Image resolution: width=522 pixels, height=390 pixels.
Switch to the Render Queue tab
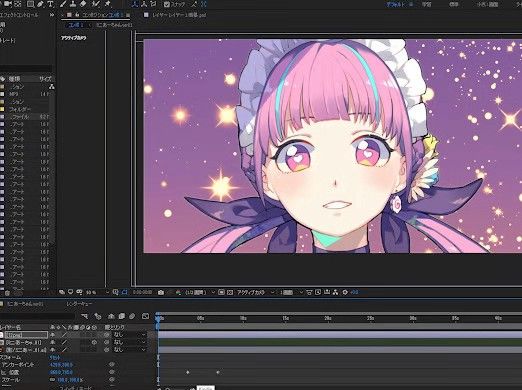(x=79, y=304)
